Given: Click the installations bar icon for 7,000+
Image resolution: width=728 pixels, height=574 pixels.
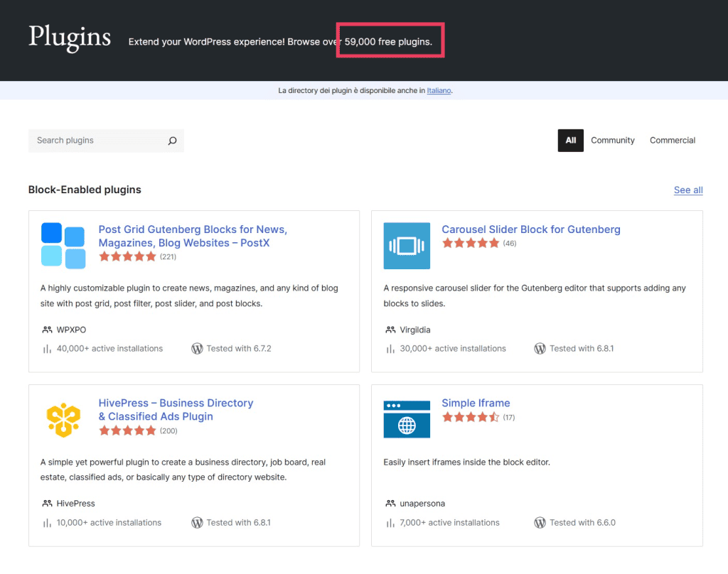Looking at the screenshot, I should click(x=390, y=523).
